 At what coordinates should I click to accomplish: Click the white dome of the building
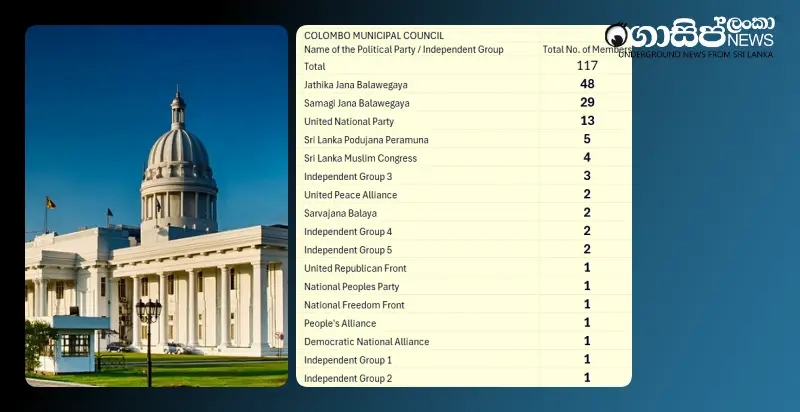point(178,148)
